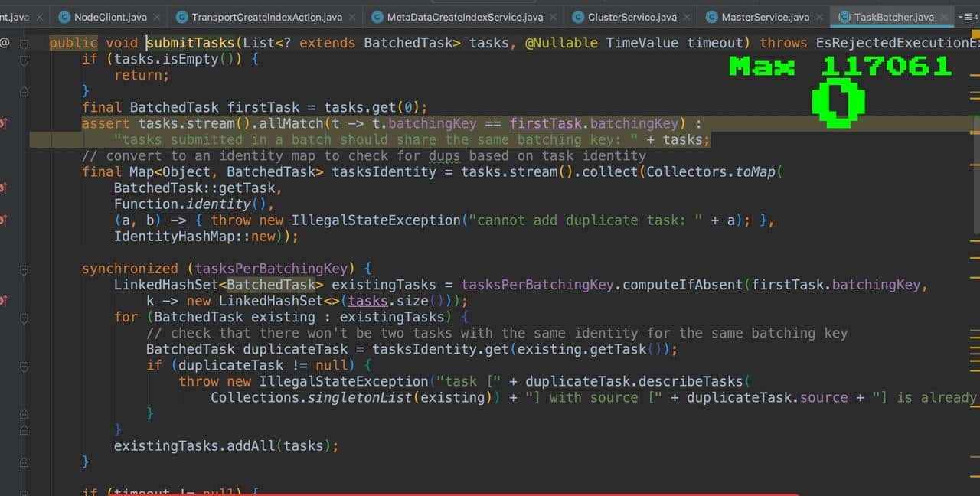980x496 pixels.
Task: Close the MasterService.java tab
Action: point(819,17)
